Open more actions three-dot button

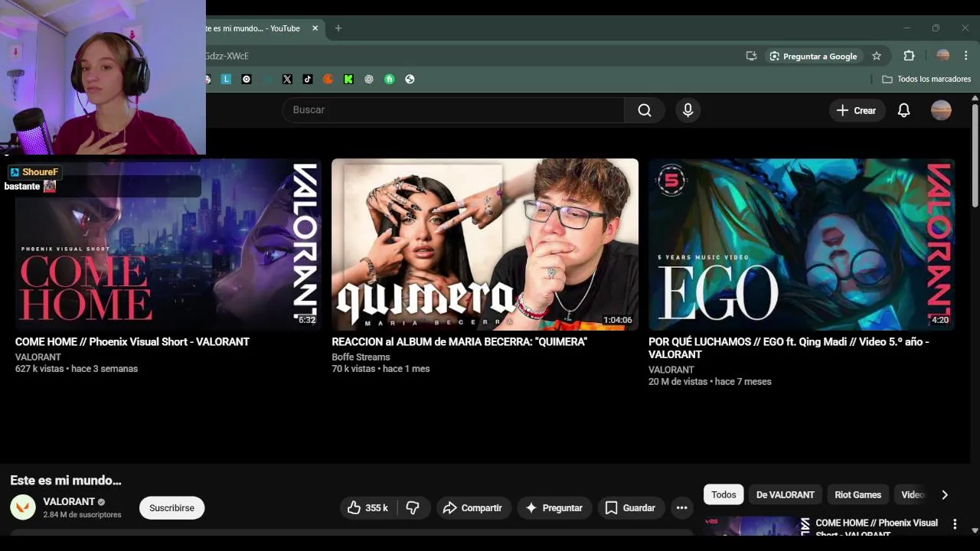(x=681, y=508)
